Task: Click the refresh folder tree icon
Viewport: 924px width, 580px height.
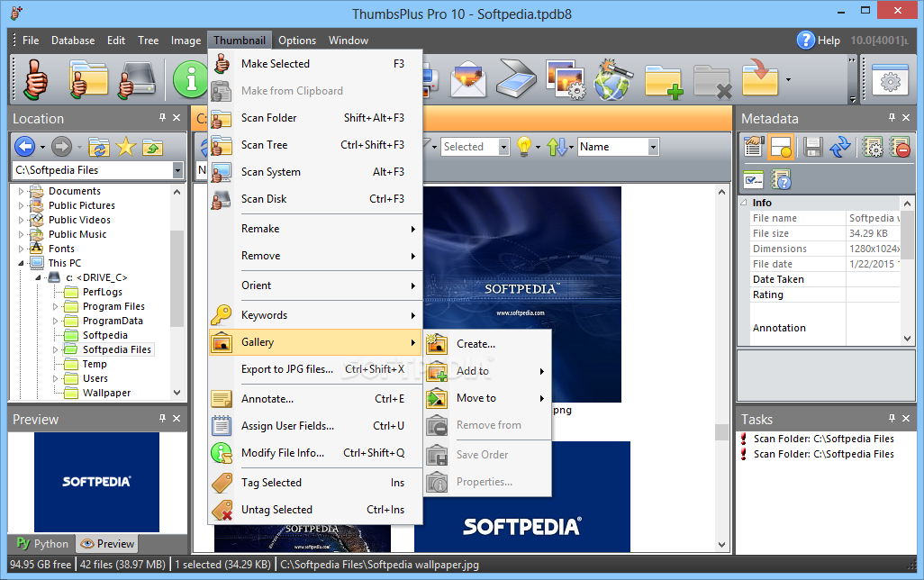Action: pos(98,147)
